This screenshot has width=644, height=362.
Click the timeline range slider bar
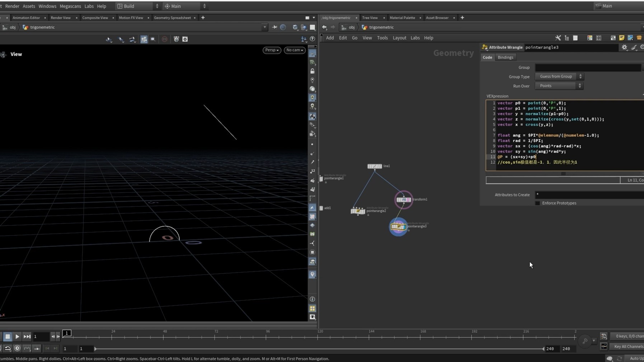click(319, 349)
